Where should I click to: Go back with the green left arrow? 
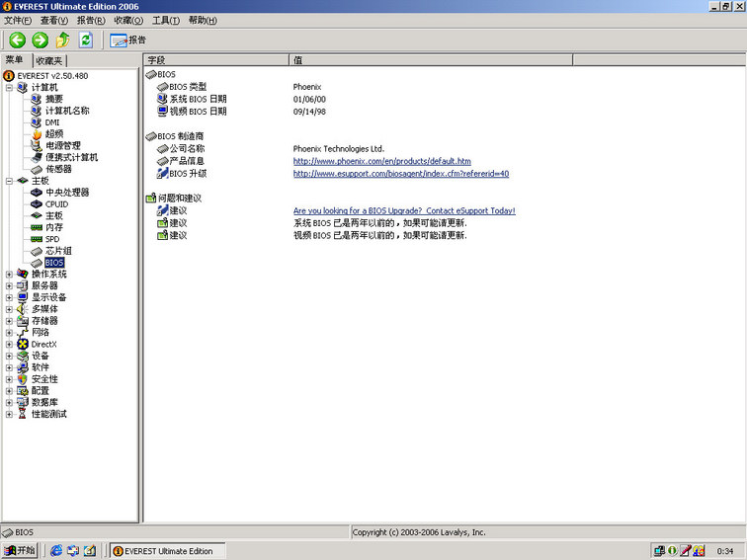point(18,40)
